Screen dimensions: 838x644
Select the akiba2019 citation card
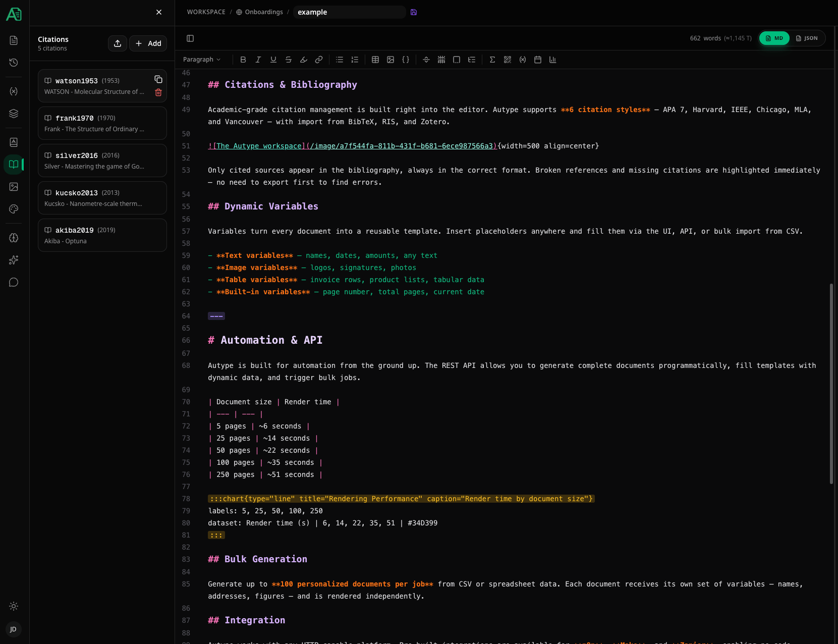102,235
